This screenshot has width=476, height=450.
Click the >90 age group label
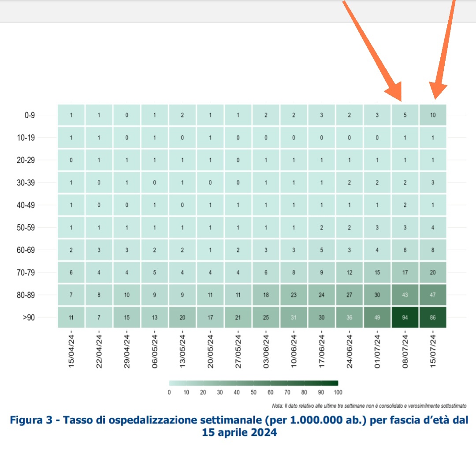29,318
